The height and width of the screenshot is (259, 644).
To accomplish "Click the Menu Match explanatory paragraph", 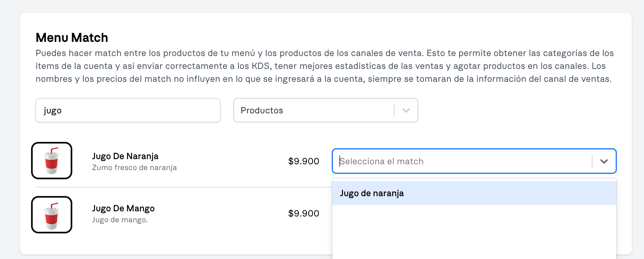I will pos(325,66).
